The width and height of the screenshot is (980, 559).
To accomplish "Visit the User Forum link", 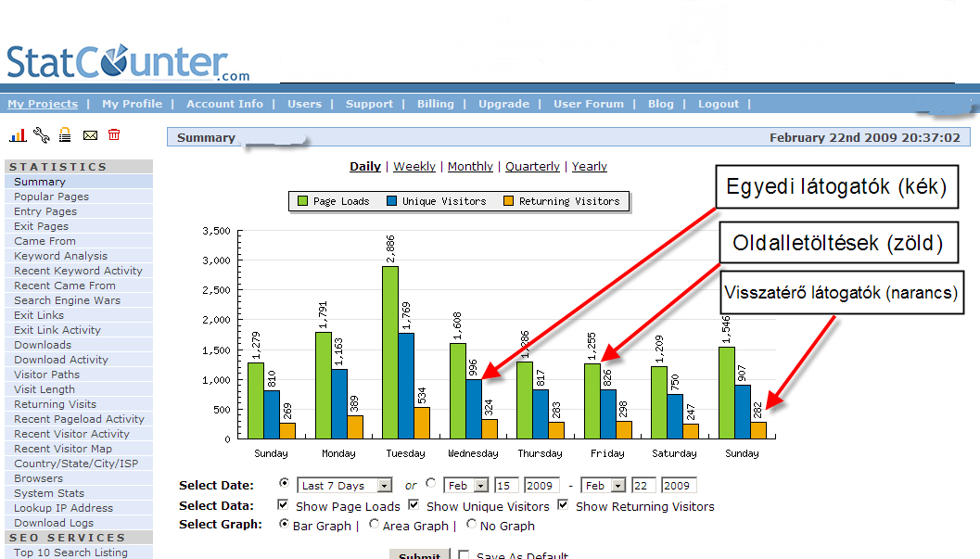I will pyautogui.click(x=589, y=104).
